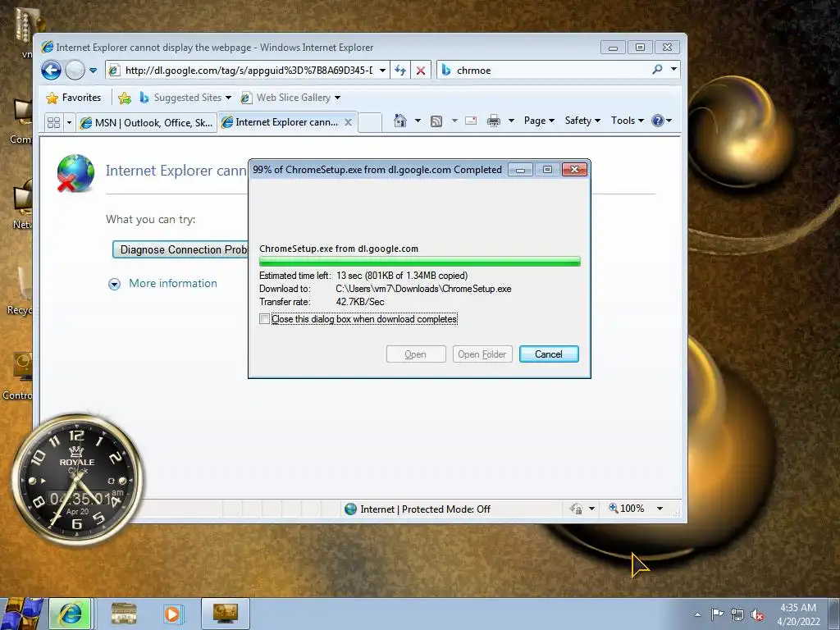Go back with the IE Back arrow

(x=52, y=71)
